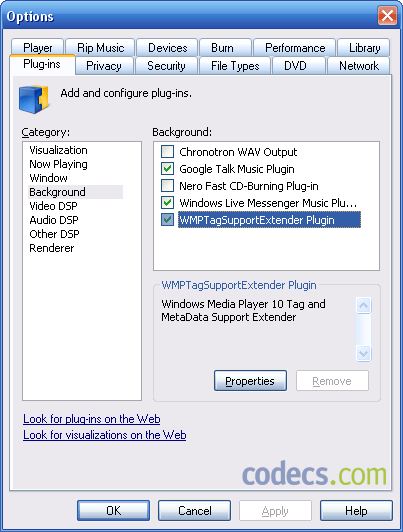
Task: Select Nero Fast CD-Burning Plug-in entry
Action: tap(249, 186)
